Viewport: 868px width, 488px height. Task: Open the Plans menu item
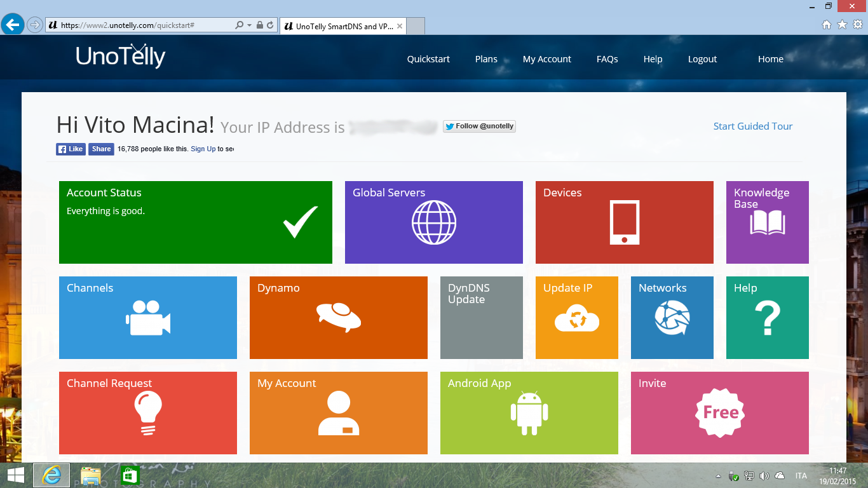click(x=486, y=59)
